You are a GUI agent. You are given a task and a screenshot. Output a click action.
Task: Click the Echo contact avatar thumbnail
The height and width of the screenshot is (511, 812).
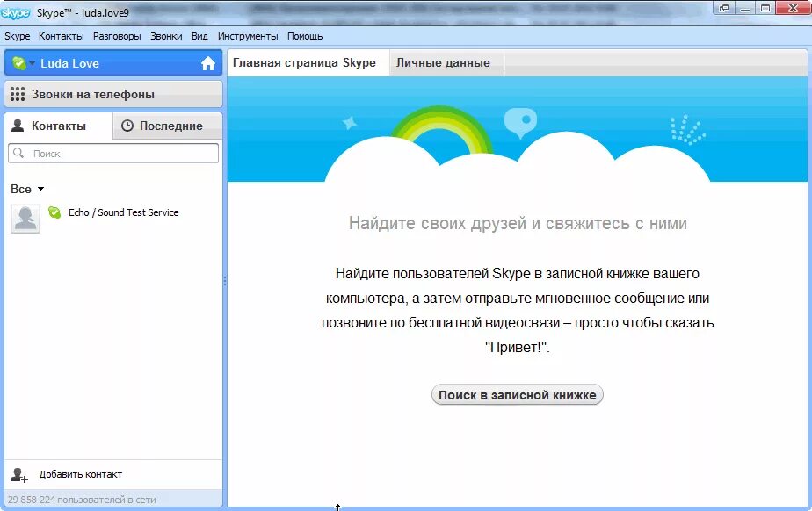coord(25,219)
